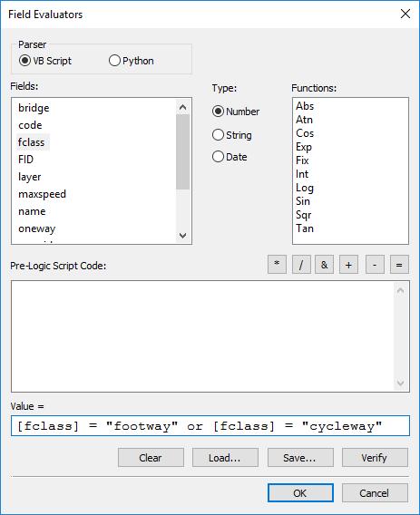This screenshot has height=515, width=420.
Task: Select the oneway field
Action: (x=37, y=228)
